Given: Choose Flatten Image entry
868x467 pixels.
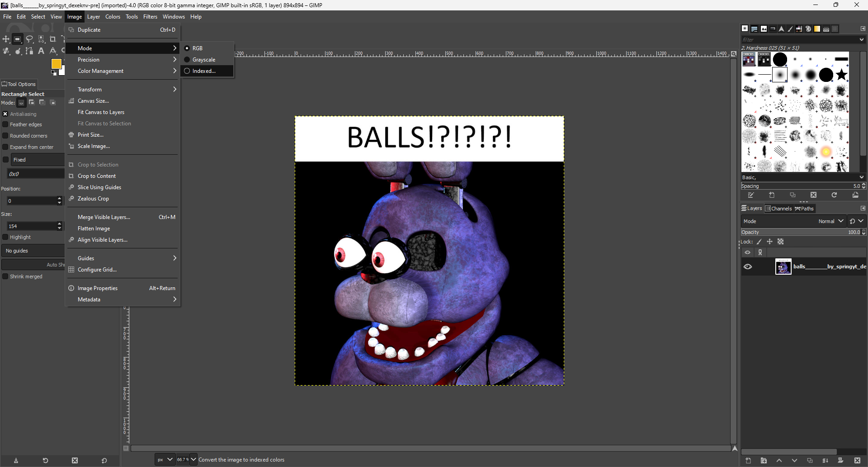Looking at the screenshot, I should (123, 229).
